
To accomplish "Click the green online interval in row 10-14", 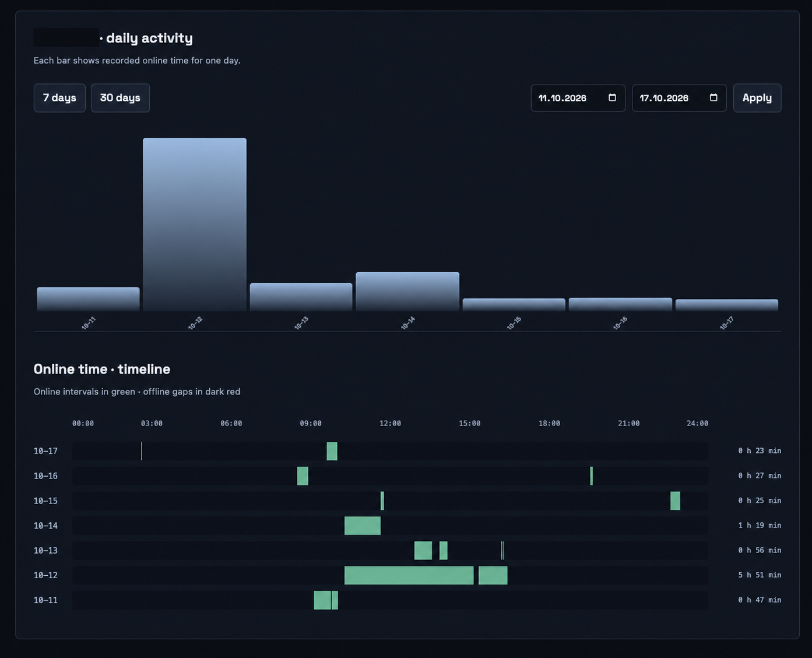I will (363, 526).
